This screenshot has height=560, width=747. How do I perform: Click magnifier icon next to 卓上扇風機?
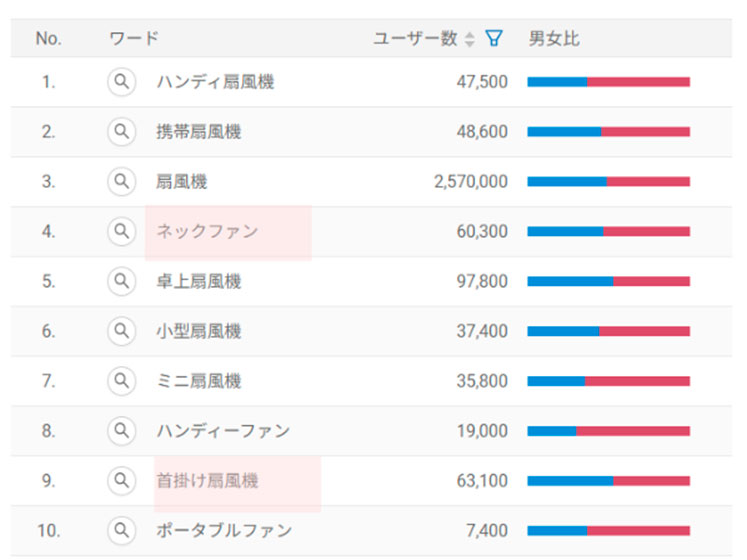(x=121, y=281)
